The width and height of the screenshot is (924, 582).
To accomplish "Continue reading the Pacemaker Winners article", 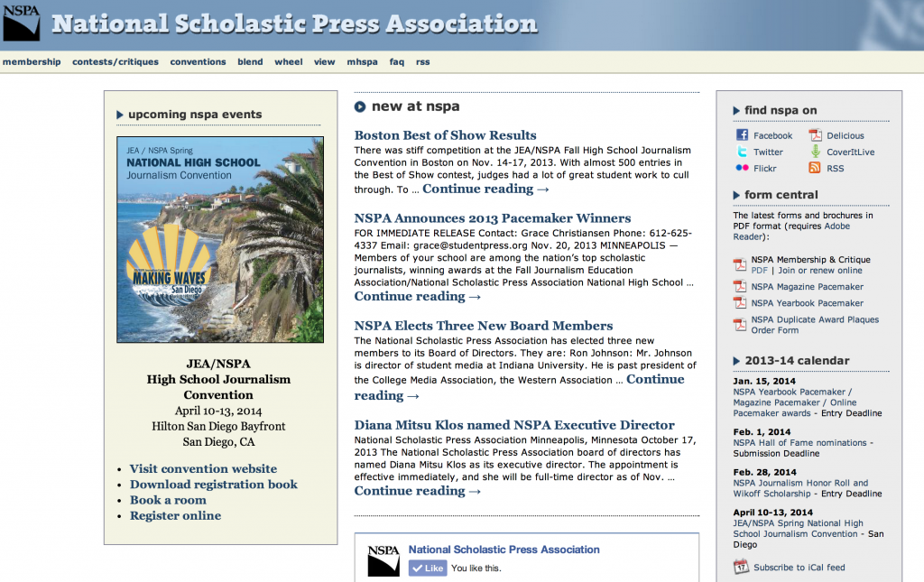I will (x=417, y=297).
